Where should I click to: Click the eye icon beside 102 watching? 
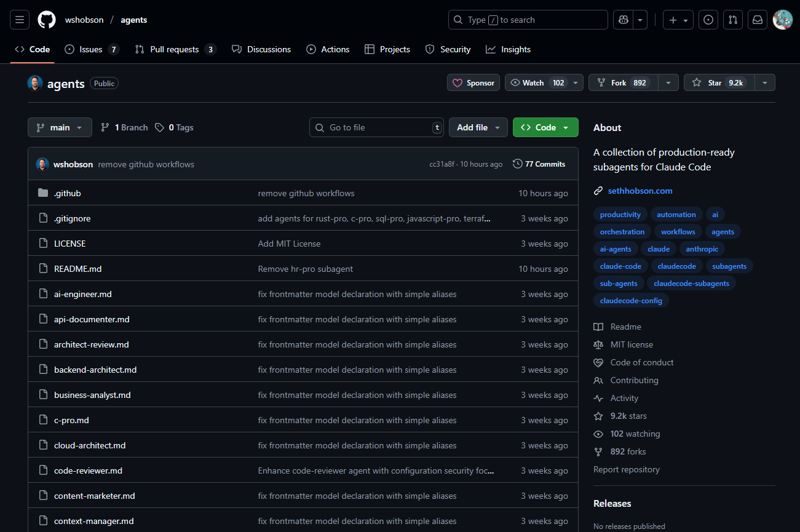[x=598, y=434]
